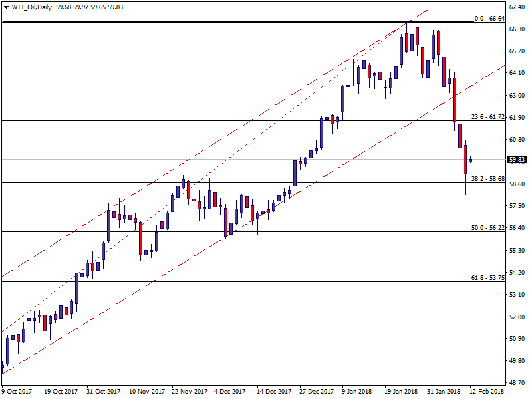532x399 pixels.
Task: Click the 31 Jan 2018 date label
Action: coord(444,392)
